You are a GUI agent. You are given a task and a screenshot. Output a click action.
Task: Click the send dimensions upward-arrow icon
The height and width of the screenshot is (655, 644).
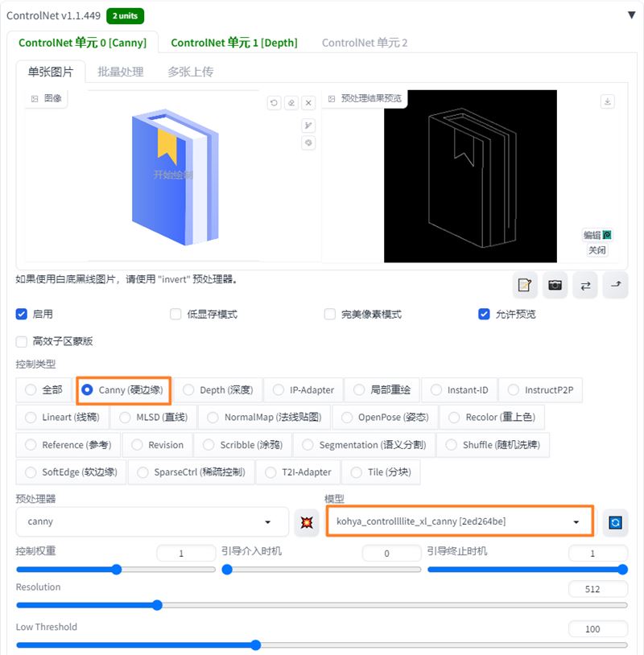coord(616,286)
